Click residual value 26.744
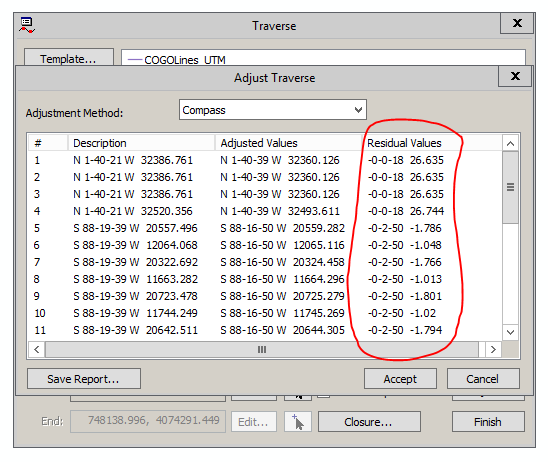Image resolution: width=548 pixels, height=462 pixels. pyautogui.click(x=427, y=211)
